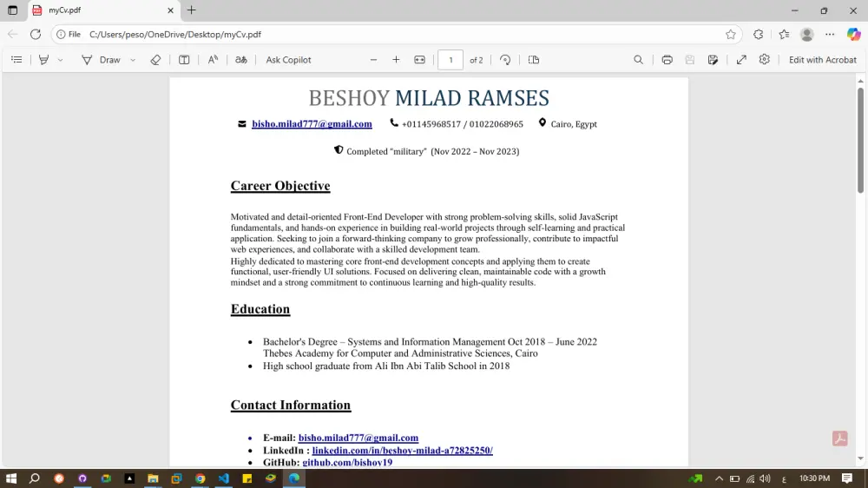Click Edit with Acrobat
Image resolution: width=868 pixels, height=488 pixels.
tap(822, 60)
